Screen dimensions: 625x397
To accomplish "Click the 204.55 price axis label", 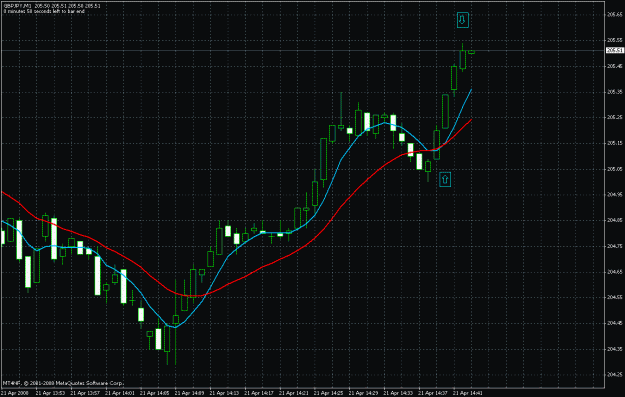I will [x=615, y=297].
